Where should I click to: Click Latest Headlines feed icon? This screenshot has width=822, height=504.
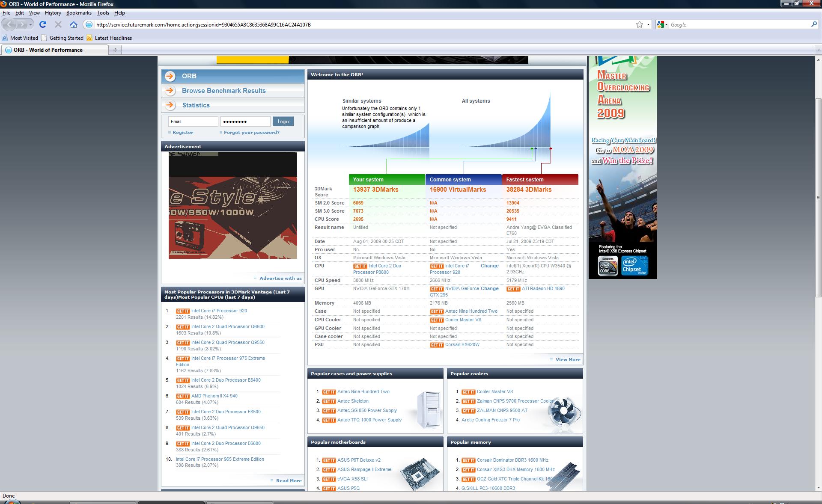[89, 38]
